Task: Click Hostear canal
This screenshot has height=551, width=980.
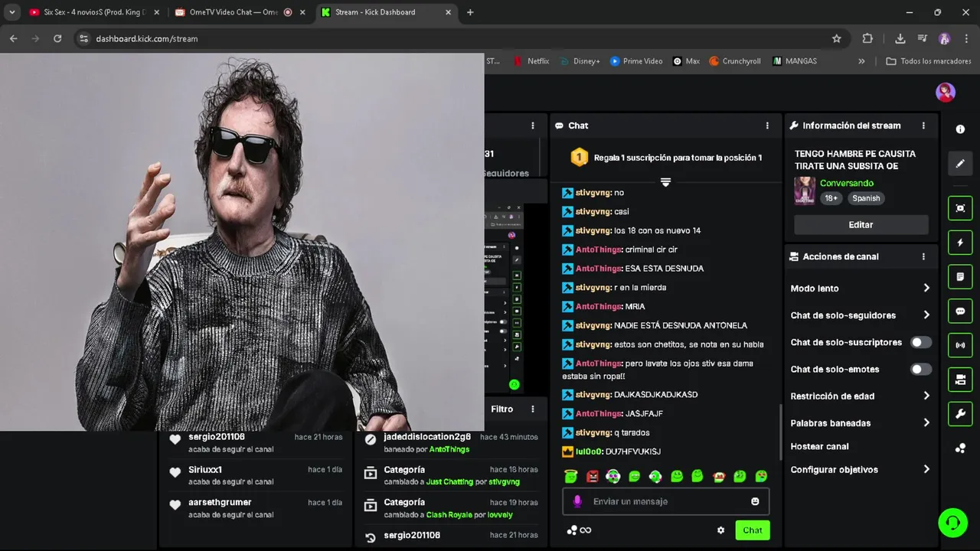Action: pyautogui.click(x=819, y=446)
